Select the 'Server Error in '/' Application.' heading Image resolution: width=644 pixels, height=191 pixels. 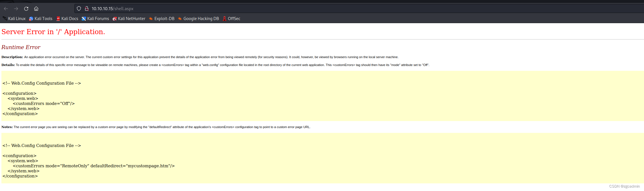[x=53, y=32]
